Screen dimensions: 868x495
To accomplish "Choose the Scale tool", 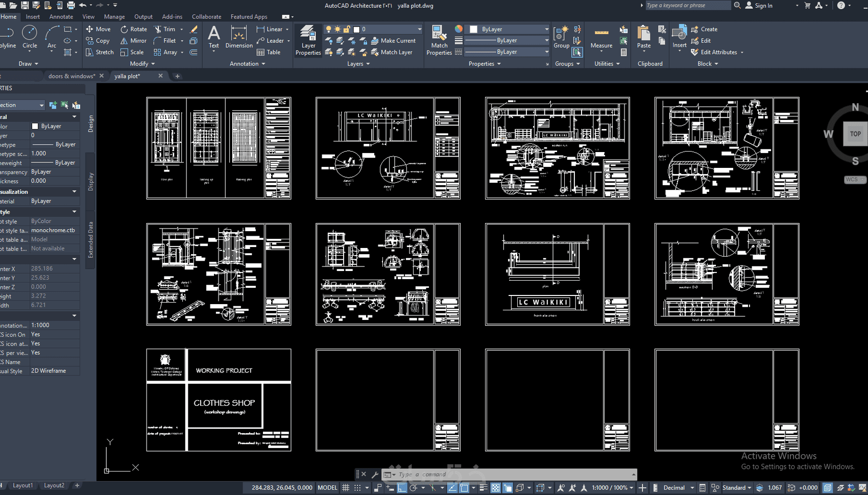I will coord(132,52).
